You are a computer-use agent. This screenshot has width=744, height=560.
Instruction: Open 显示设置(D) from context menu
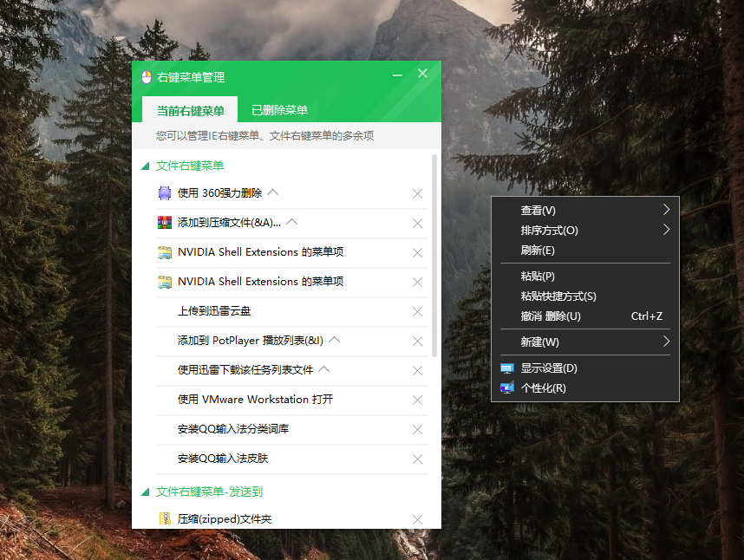click(x=585, y=368)
